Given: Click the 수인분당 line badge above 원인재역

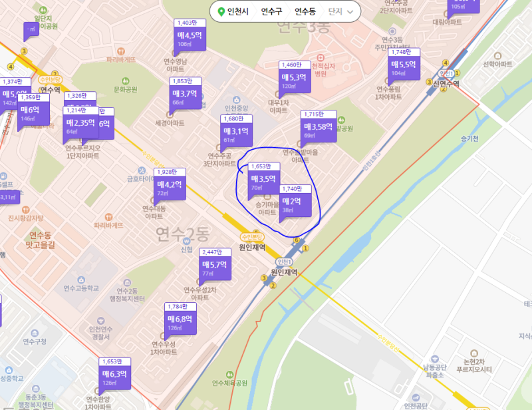Looking at the screenshot, I should pos(252,237).
